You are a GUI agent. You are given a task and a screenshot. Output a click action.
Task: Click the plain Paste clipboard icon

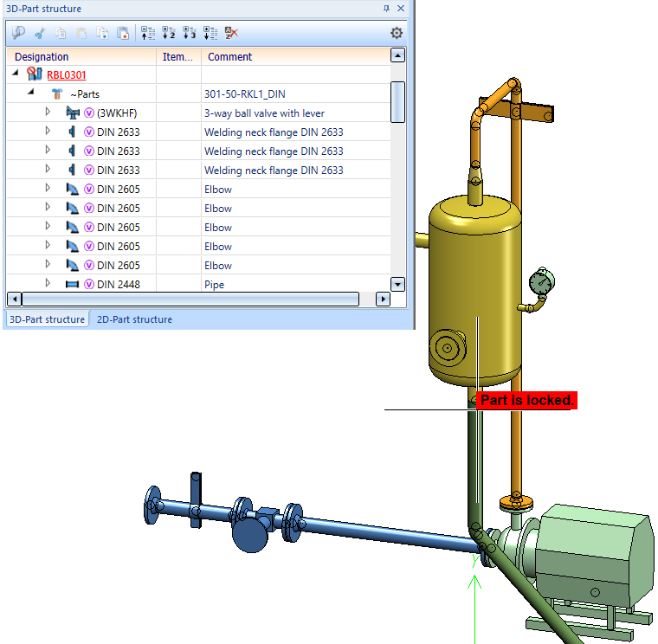tap(81, 33)
